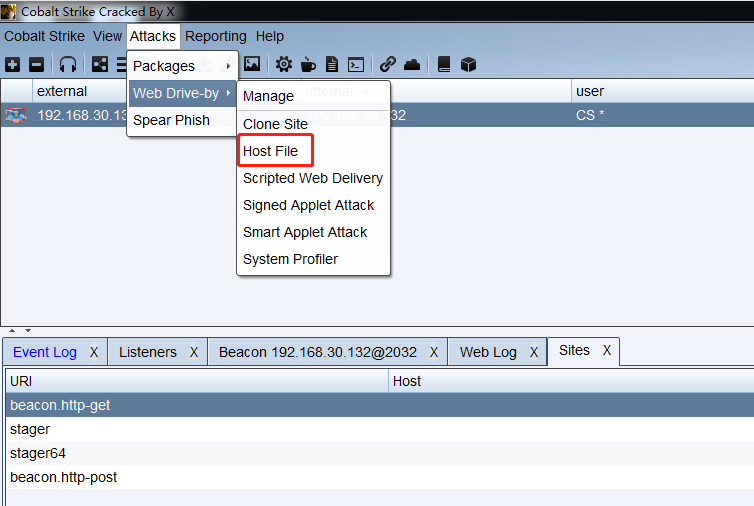
Task: Select the beacon.http-post site row
Action: 380,477
